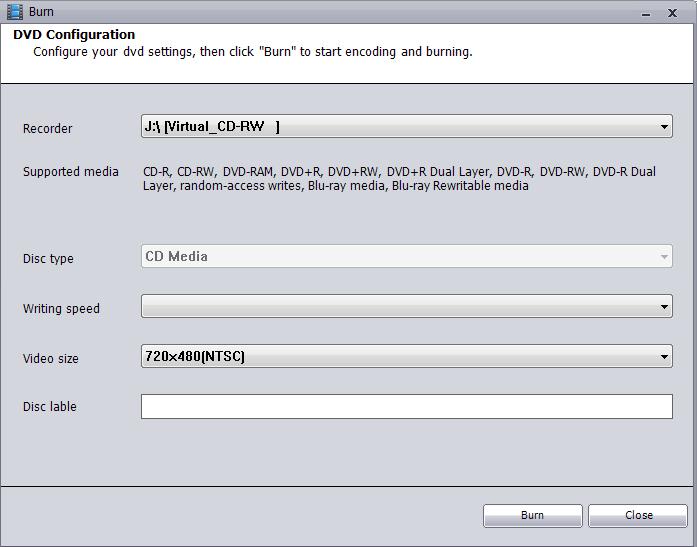Click the film-strip app icon in the title bar
This screenshot has width=697, height=547.
pos(15,12)
